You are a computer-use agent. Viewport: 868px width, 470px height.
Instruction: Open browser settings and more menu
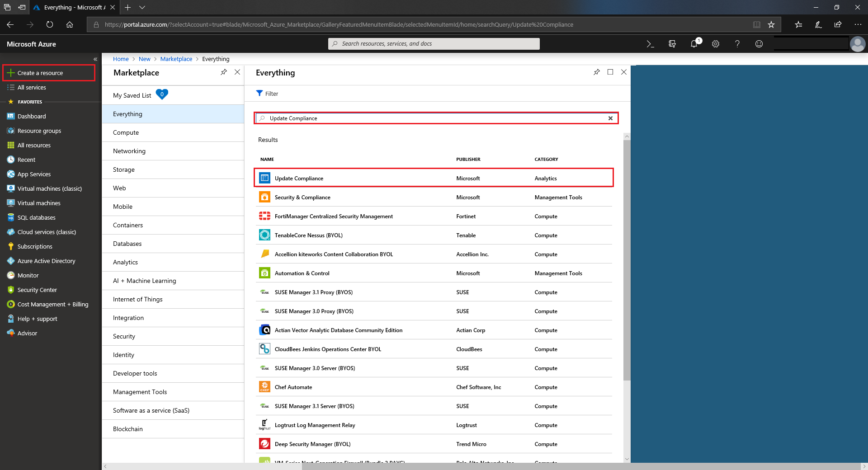click(x=858, y=25)
